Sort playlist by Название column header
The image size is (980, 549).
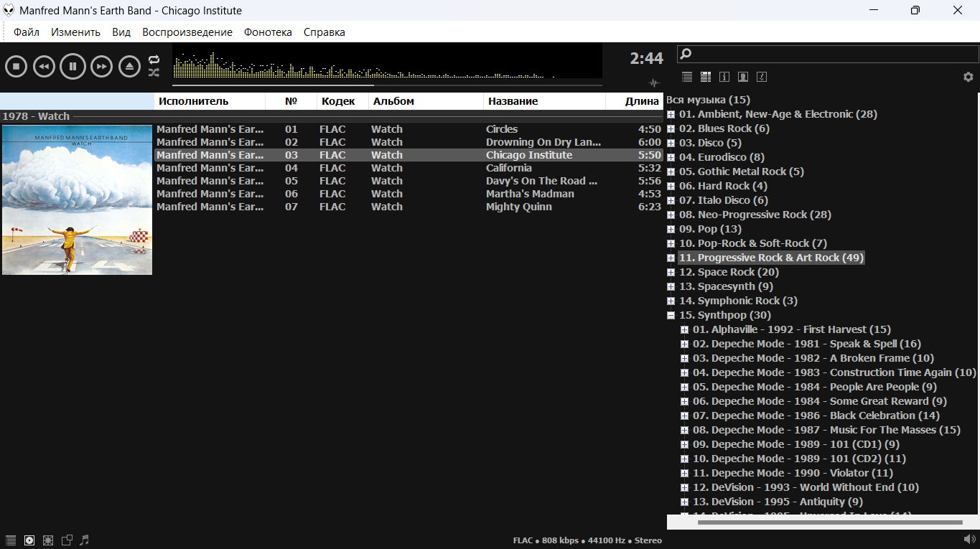click(x=513, y=101)
